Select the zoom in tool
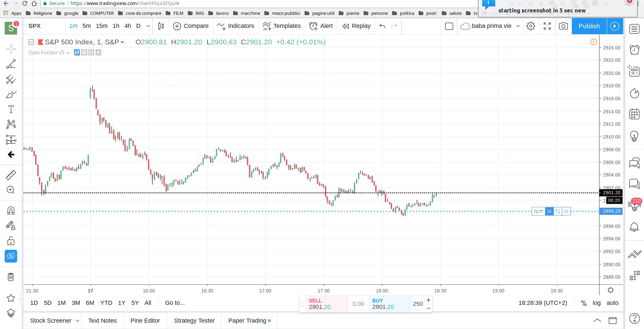This screenshot has width=644, height=329. coord(11,190)
